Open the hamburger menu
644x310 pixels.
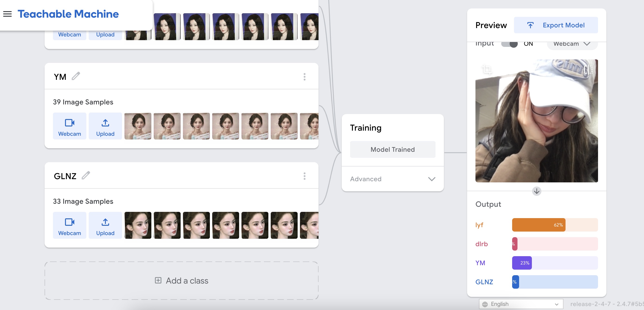click(7, 14)
